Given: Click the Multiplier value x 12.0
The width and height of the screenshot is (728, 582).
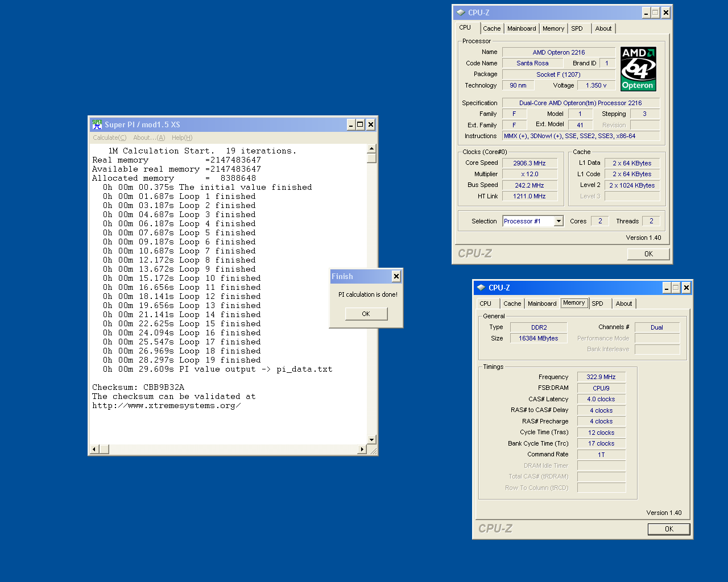Looking at the screenshot, I should [x=530, y=174].
